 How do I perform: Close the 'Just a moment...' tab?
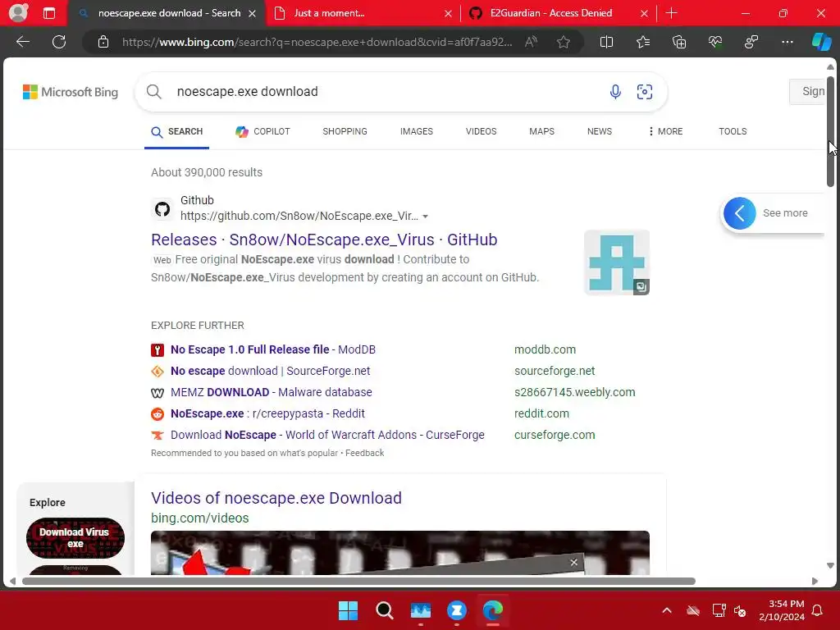(448, 13)
